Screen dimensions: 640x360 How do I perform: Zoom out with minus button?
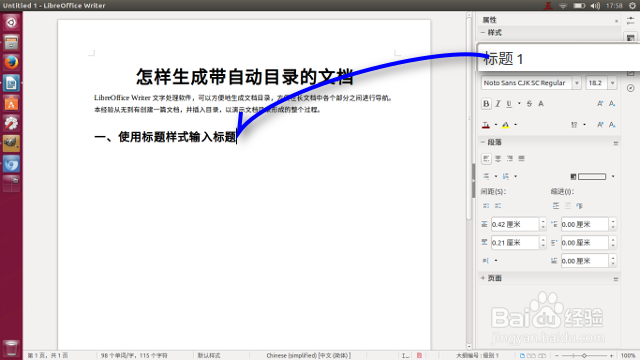(556, 356)
